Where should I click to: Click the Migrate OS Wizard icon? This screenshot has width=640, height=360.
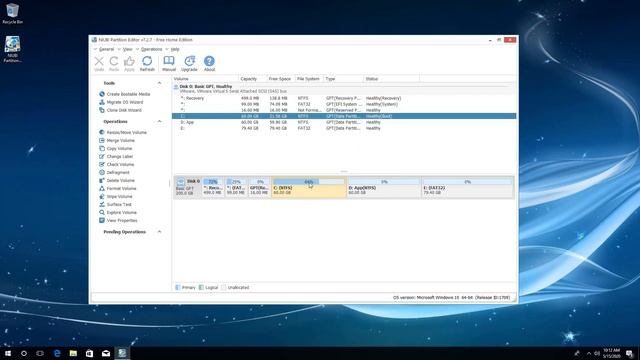pos(102,102)
